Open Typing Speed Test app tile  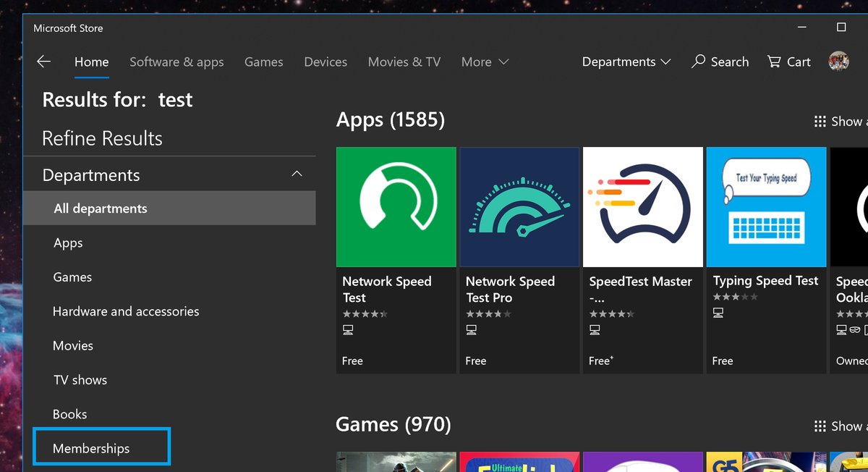[x=766, y=260]
